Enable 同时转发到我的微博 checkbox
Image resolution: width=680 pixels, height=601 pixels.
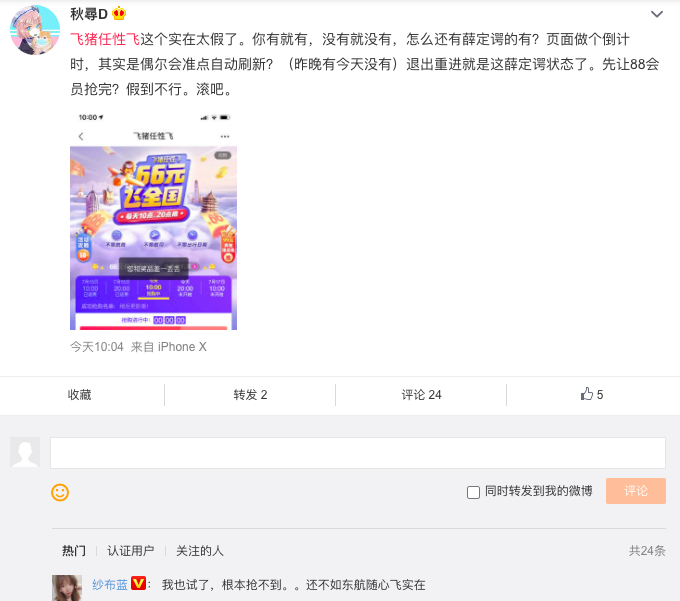pos(473,492)
